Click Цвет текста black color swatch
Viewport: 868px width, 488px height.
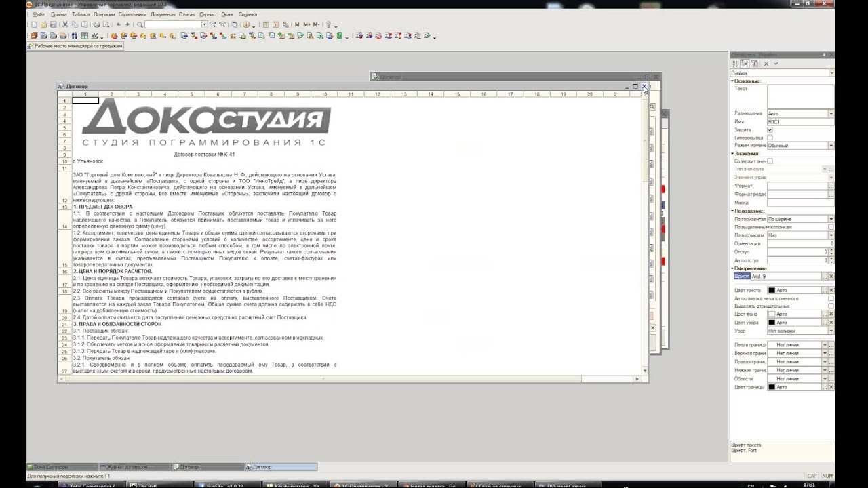click(772, 290)
